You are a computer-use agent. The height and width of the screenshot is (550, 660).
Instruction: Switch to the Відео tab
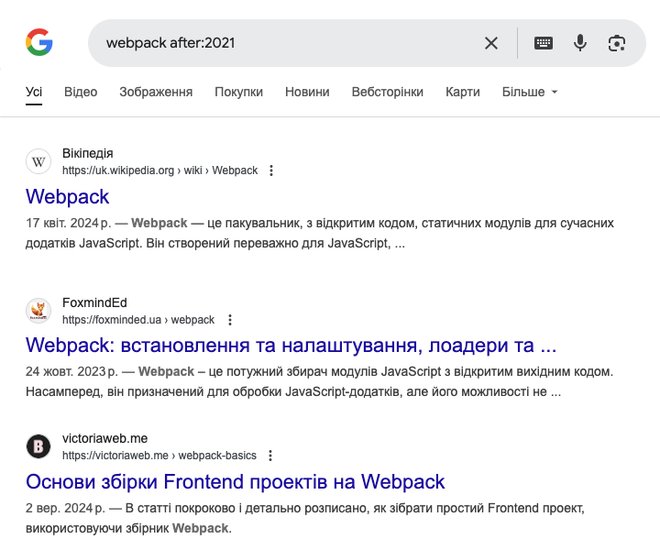point(81,92)
